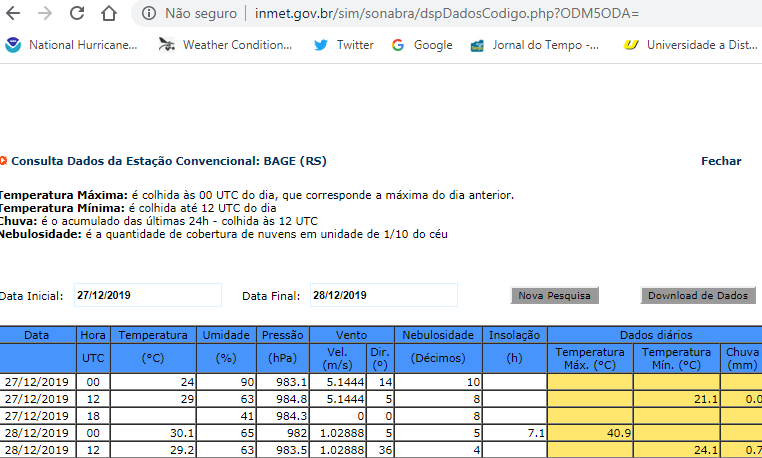Select insolation value 7.1
The height and width of the screenshot is (458, 762).
click(x=537, y=433)
